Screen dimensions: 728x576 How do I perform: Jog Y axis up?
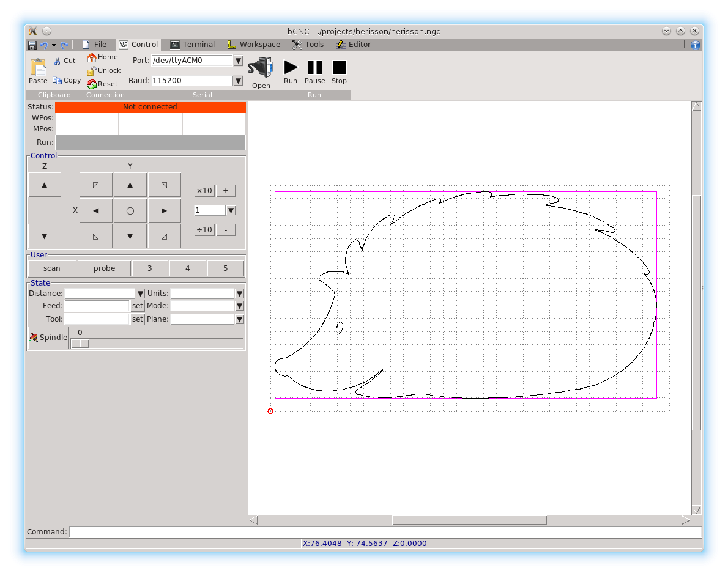pyautogui.click(x=130, y=185)
